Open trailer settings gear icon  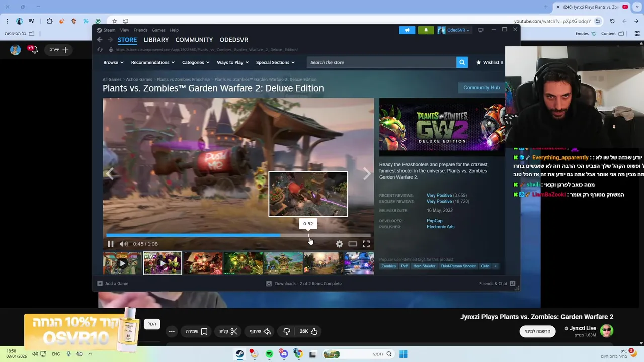point(339,244)
